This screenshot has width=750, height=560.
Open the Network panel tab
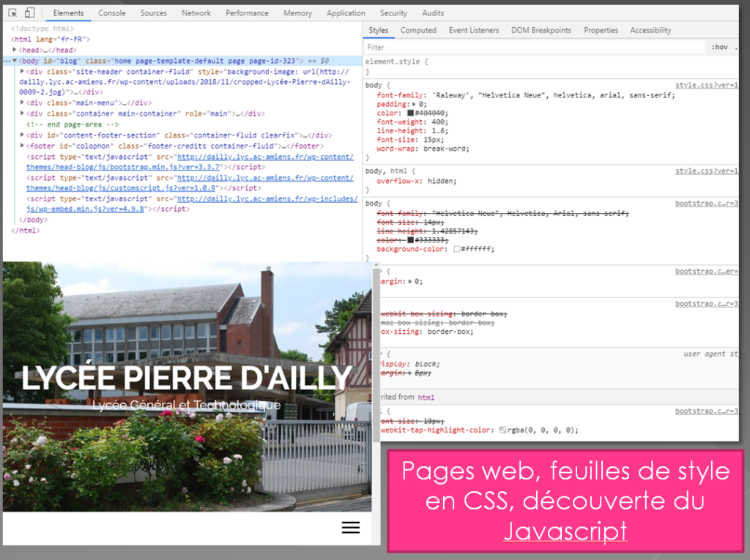point(196,13)
